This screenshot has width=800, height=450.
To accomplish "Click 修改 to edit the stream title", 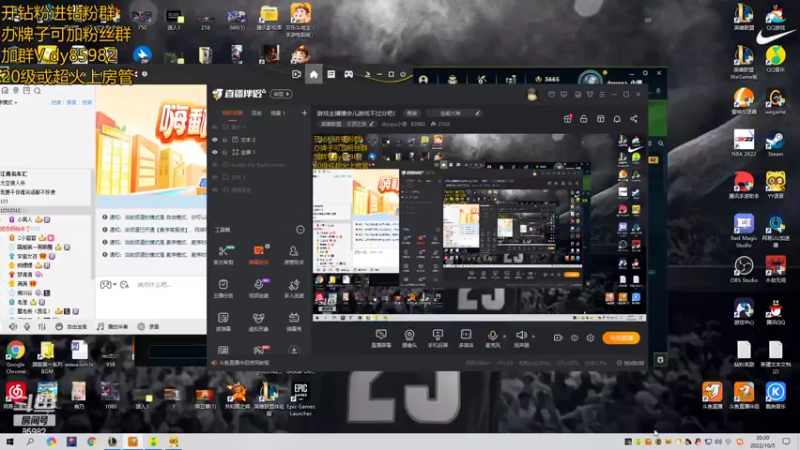I will pyautogui.click(x=412, y=113).
